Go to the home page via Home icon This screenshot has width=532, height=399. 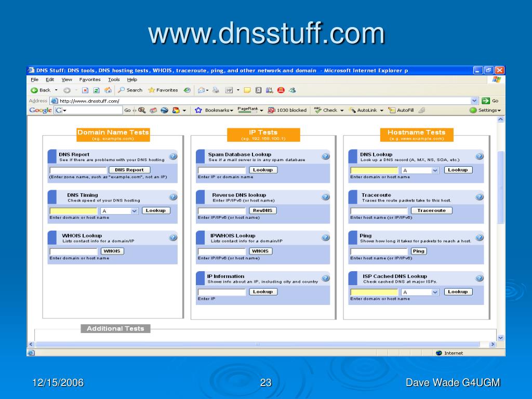tap(108, 90)
